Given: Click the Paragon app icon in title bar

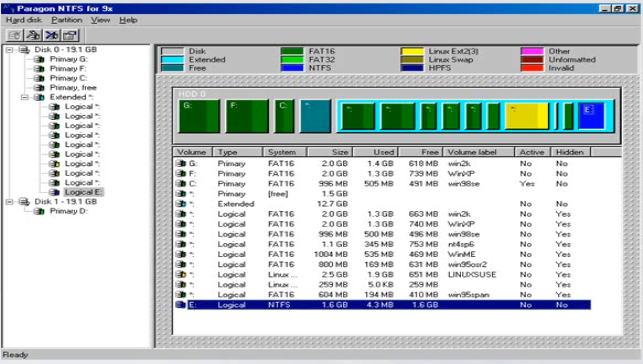Looking at the screenshot, I should (x=8, y=8).
